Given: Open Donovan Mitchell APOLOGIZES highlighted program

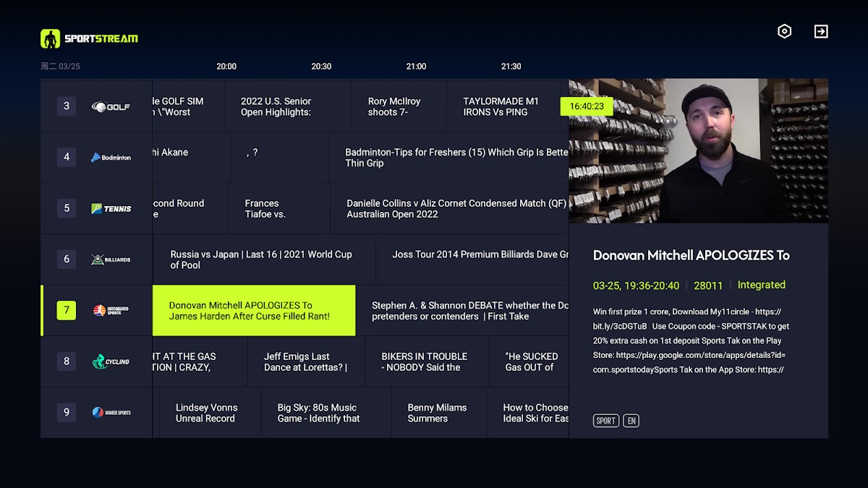Looking at the screenshot, I should tap(253, 311).
